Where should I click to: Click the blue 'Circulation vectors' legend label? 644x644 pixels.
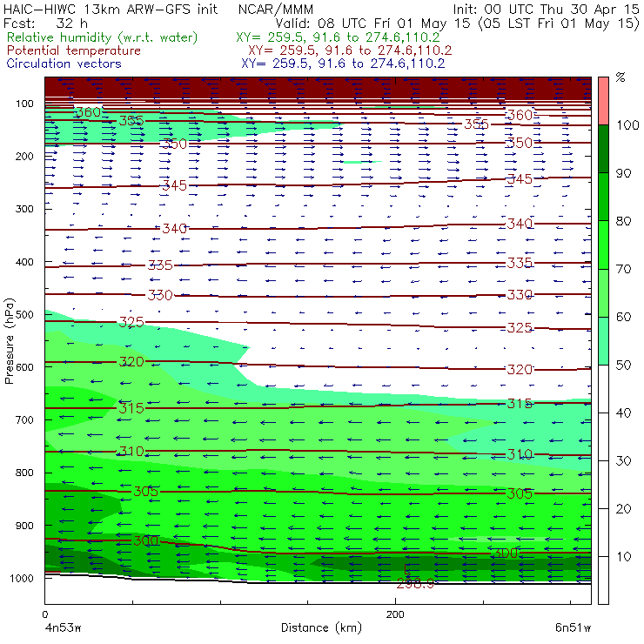click(64, 64)
